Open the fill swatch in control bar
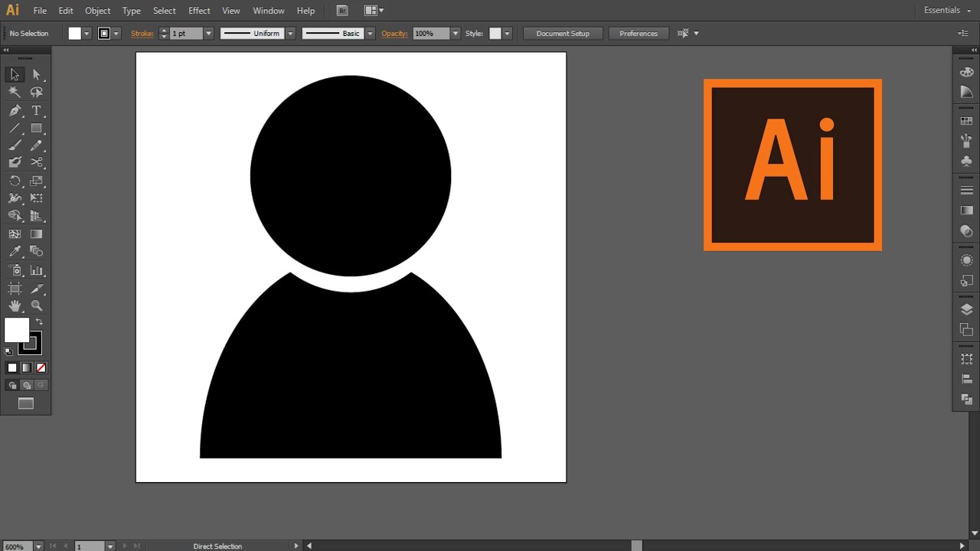980x551 pixels. tap(75, 33)
